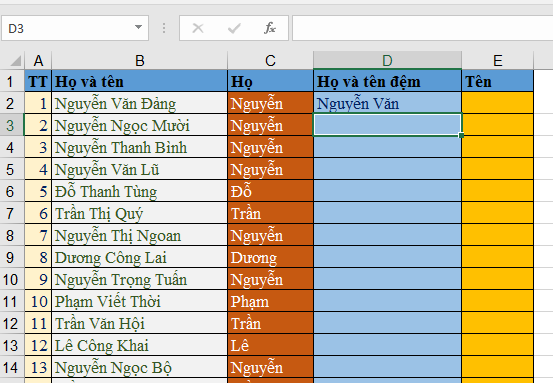Click the 'Tên' header cell
553x383 pixels.
coord(498,81)
